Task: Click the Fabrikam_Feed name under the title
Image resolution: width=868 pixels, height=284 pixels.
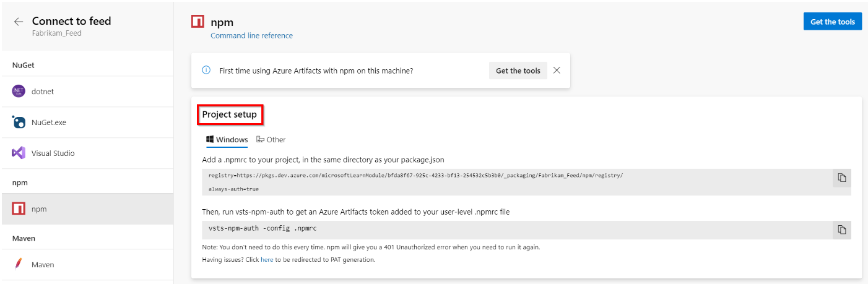Action: 56,33
